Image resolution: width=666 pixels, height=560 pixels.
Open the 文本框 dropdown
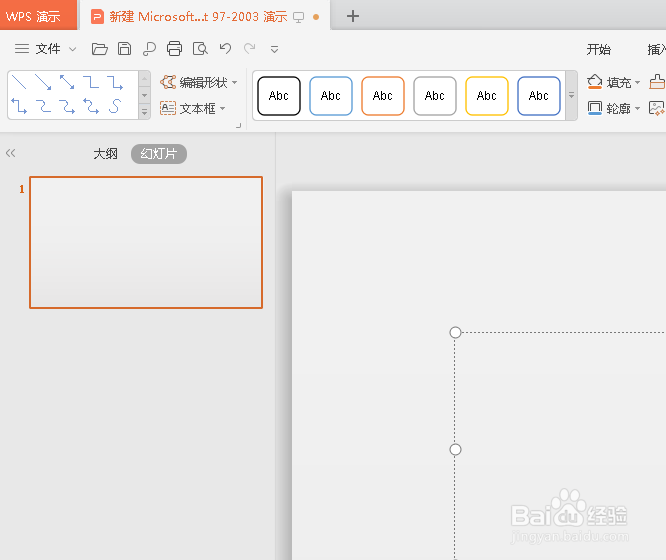223,108
